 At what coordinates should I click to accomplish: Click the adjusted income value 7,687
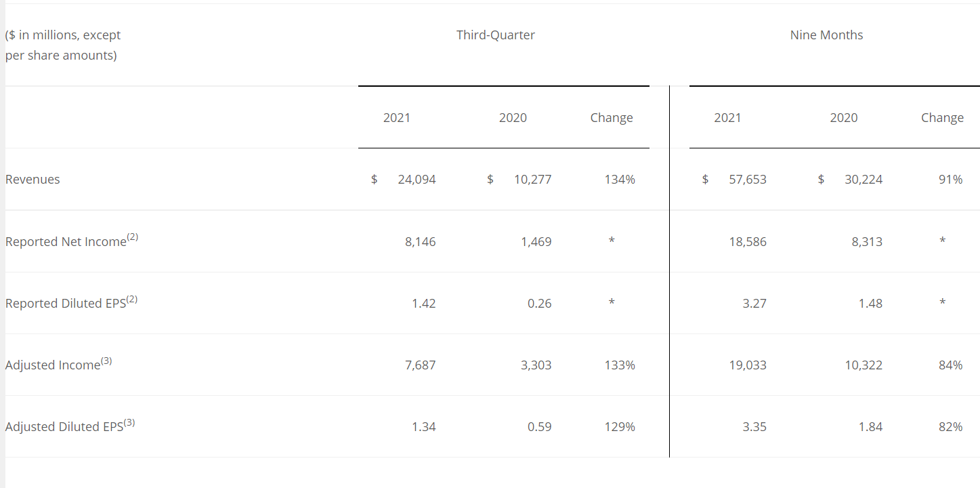tap(420, 365)
